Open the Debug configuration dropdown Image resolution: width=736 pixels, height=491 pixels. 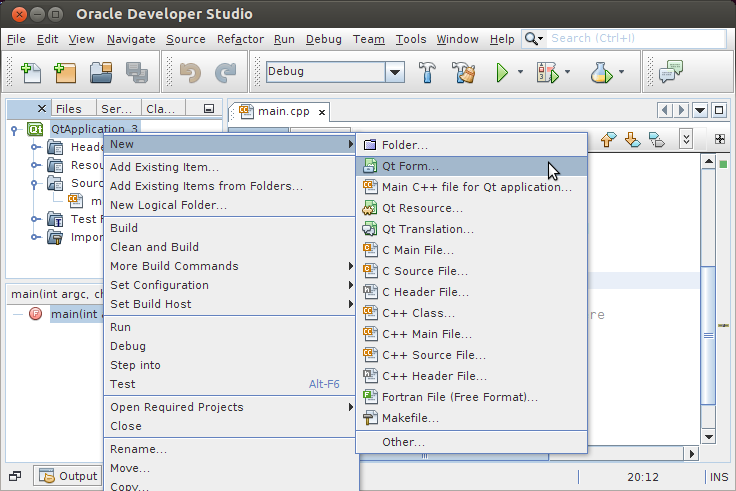tap(395, 72)
